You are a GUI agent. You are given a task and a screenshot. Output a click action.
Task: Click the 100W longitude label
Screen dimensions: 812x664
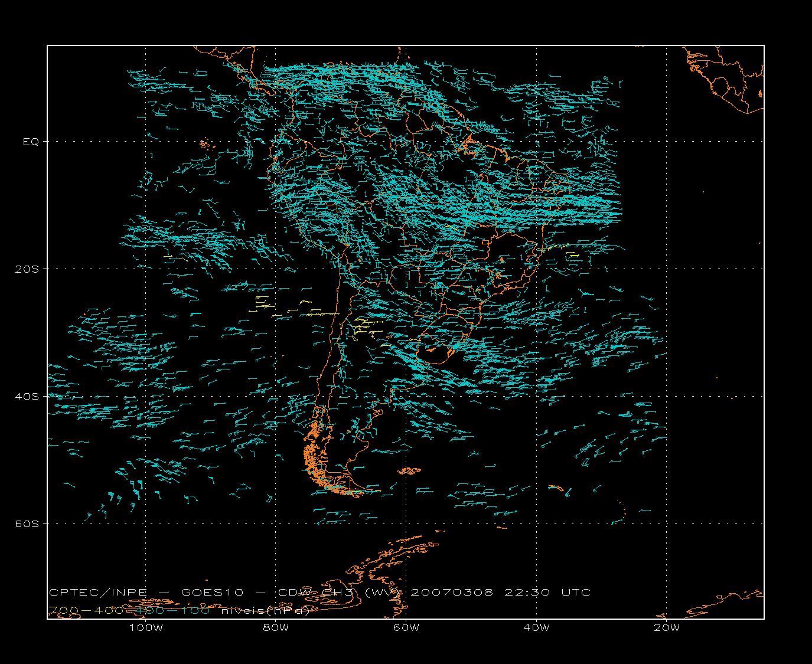click(x=146, y=627)
